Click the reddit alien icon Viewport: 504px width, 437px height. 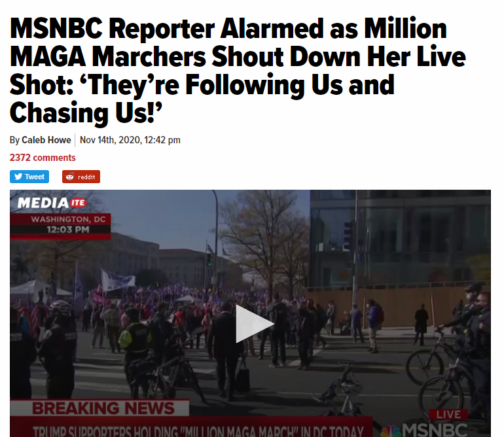pos(70,177)
